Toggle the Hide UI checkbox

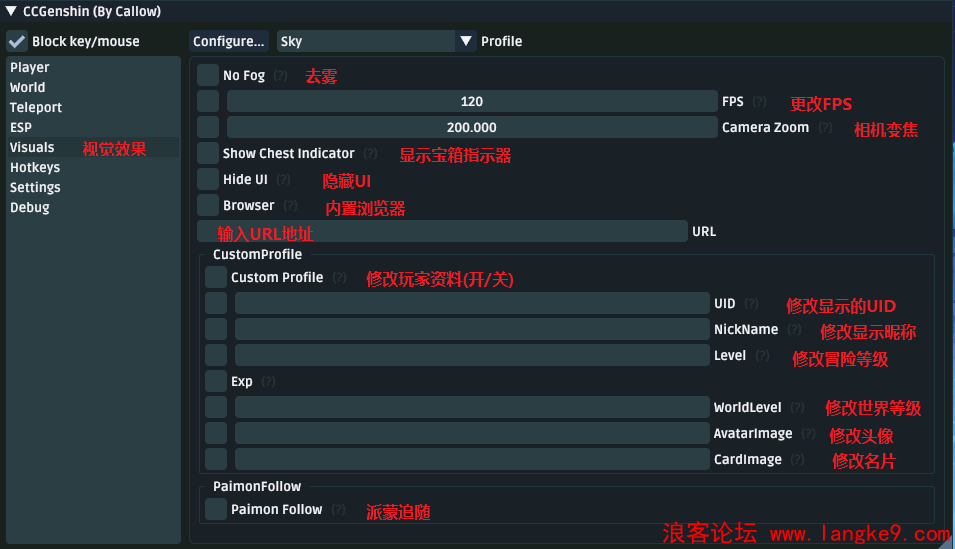pos(208,180)
